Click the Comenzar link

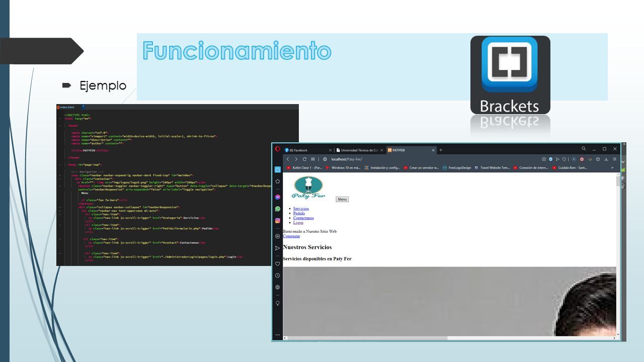tap(291, 236)
